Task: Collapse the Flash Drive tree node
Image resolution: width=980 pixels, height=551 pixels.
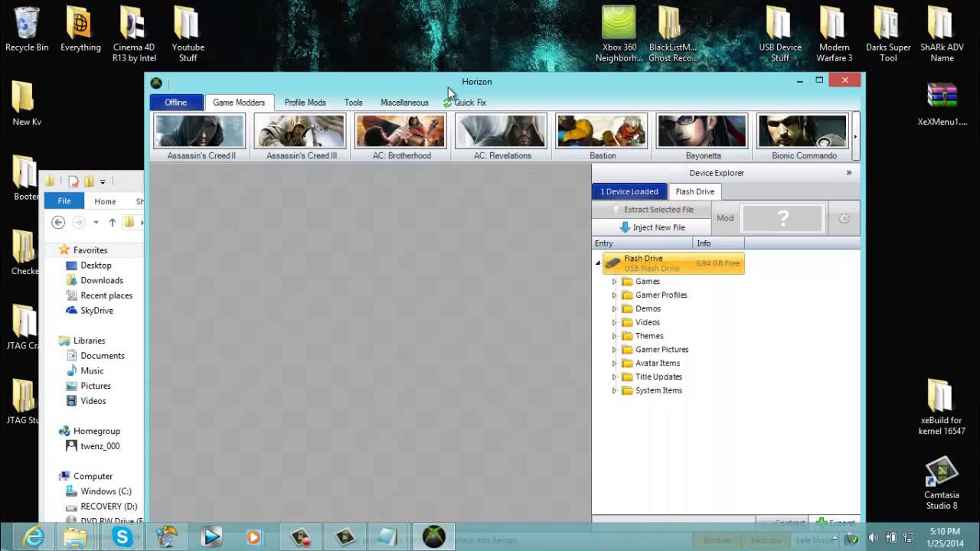Action: [x=598, y=263]
